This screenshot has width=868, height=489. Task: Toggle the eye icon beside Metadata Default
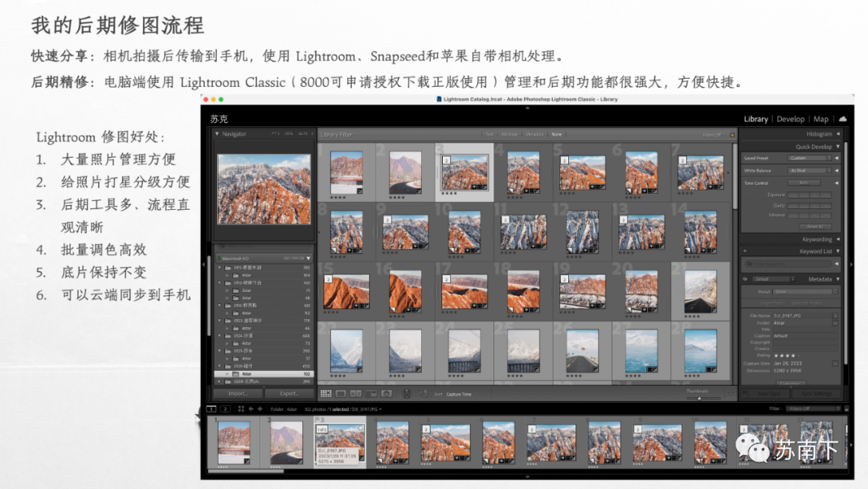click(745, 279)
